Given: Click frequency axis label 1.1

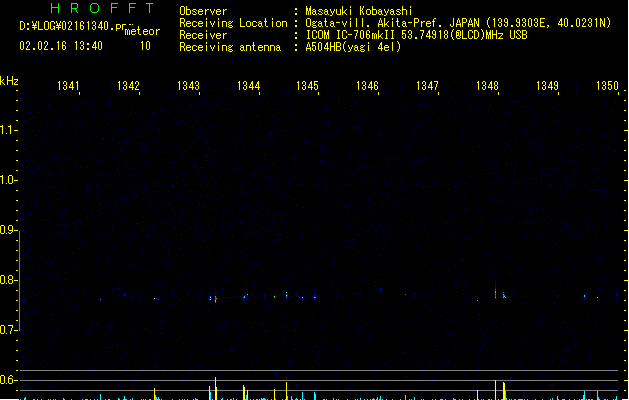Looking at the screenshot, I should (x=8, y=130).
